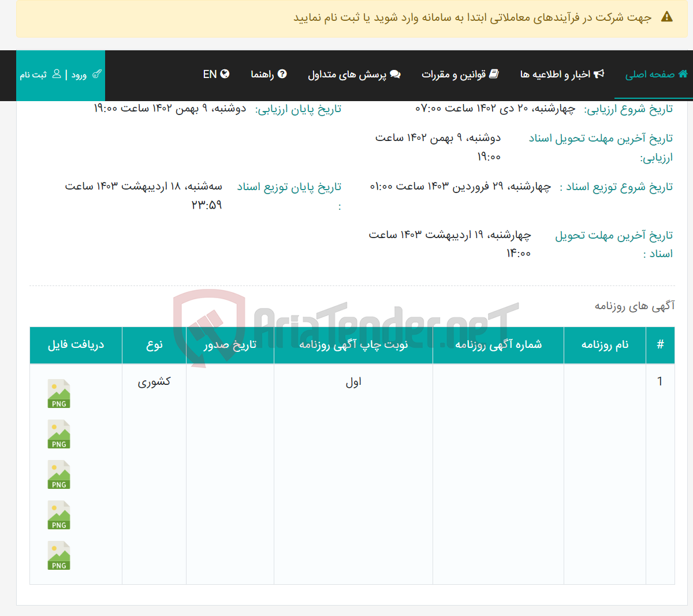This screenshot has width=693, height=616.
Task: Click the yellow banner message about registering
Action: [473, 17]
